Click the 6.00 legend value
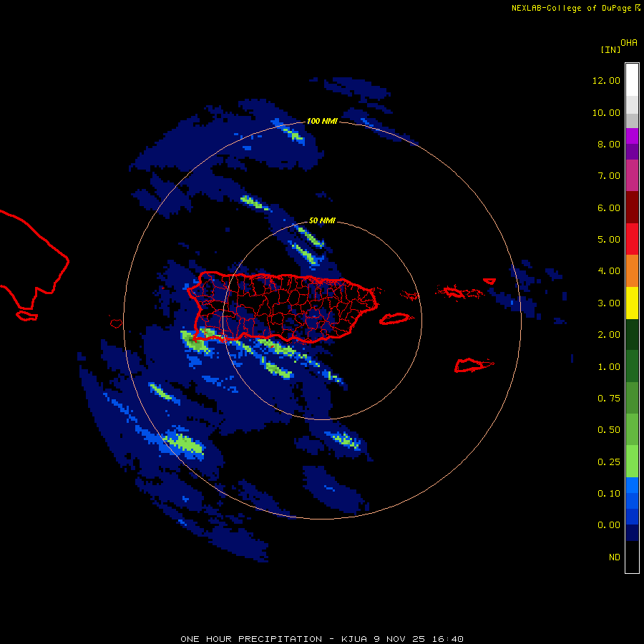This screenshot has height=644, width=644. (x=609, y=208)
